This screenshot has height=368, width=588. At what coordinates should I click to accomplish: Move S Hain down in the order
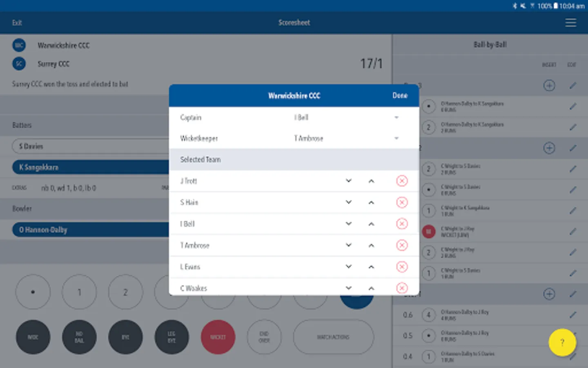[349, 202]
